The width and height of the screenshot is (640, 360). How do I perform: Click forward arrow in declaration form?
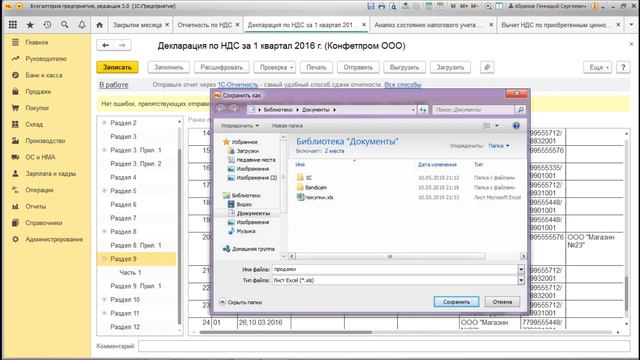click(x=122, y=45)
